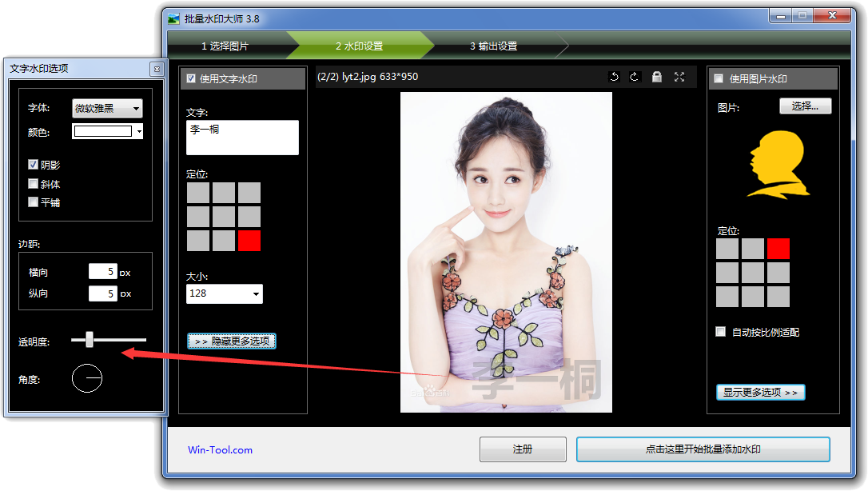
Task: Open the 字体 font dropdown
Action: pos(107,108)
